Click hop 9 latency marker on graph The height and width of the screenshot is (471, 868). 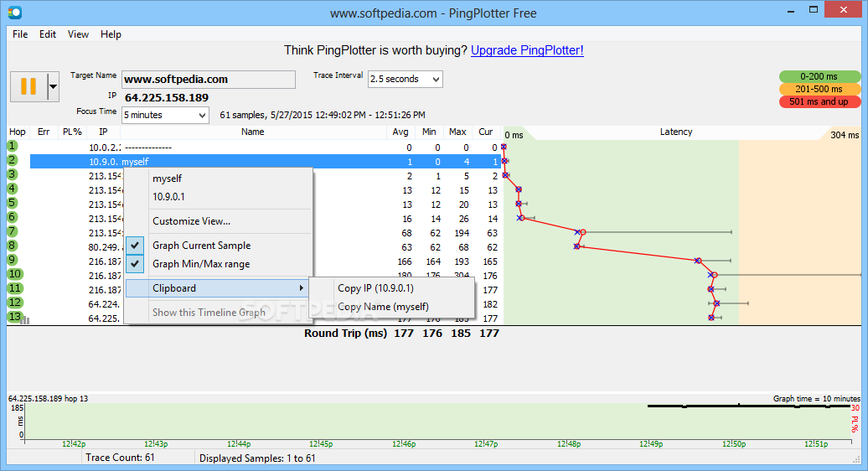(x=698, y=260)
